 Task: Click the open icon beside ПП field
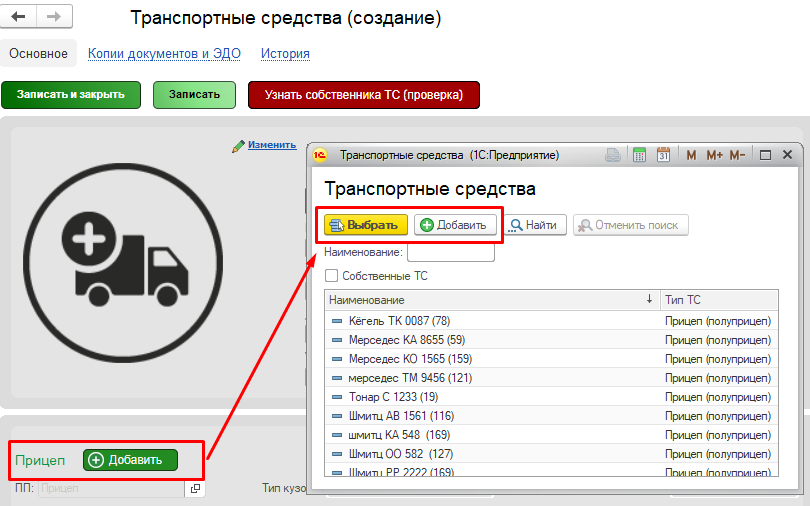(x=195, y=488)
